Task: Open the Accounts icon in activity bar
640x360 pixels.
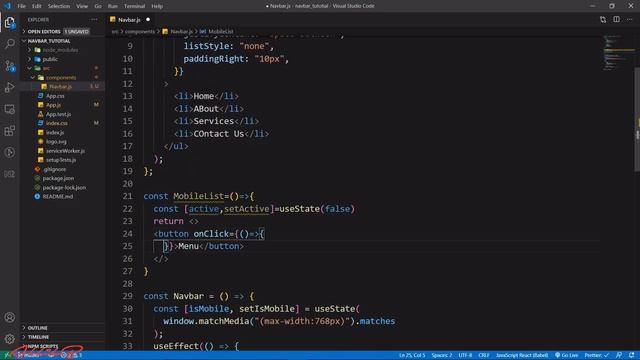Action: tap(9, 317)
